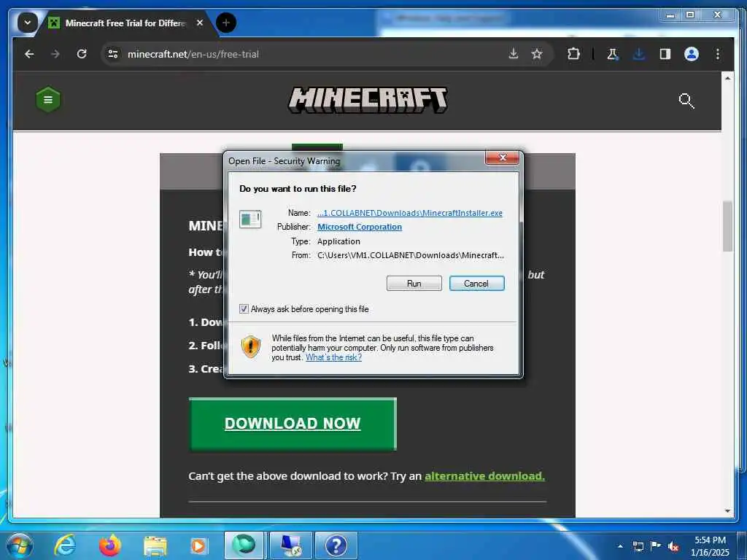Show hidden system tray icons
Image resolution: width=747 pixels, height=560 pixels.
point(620,546)
